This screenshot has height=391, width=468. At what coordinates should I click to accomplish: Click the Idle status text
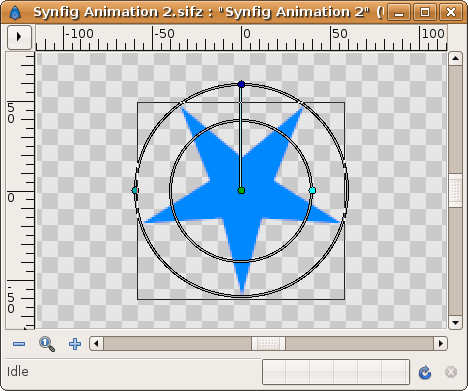18,372
